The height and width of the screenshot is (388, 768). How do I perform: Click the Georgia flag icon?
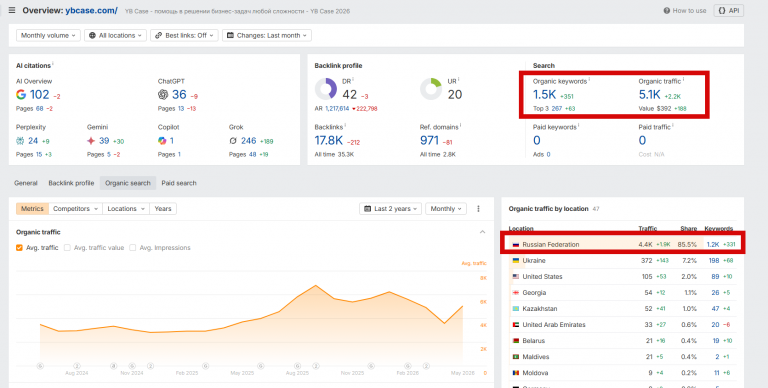515,293
